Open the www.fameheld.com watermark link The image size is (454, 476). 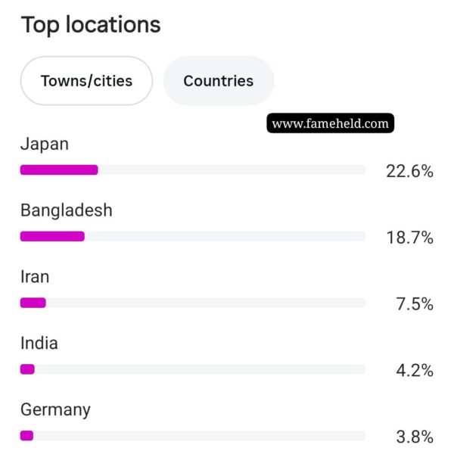pos(330,123)
